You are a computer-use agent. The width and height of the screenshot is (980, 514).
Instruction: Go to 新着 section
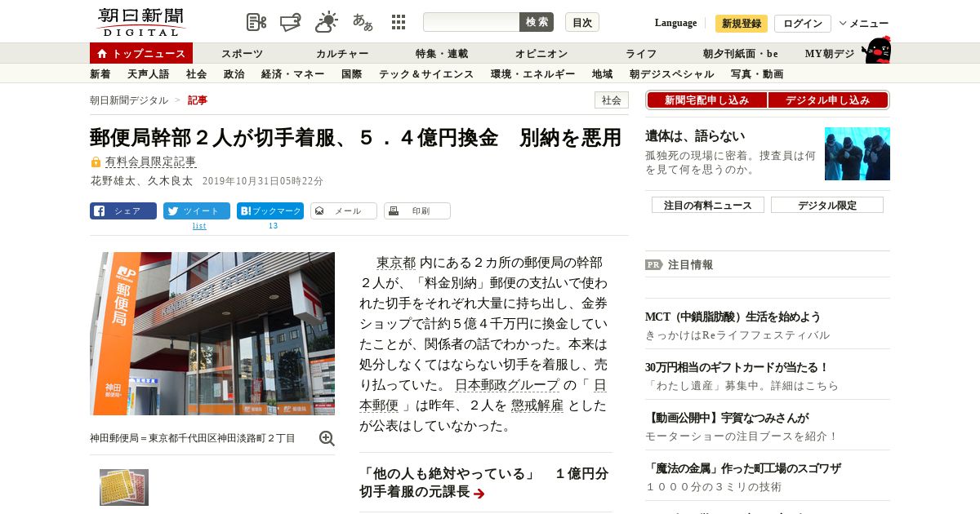[x=100, y=74]
